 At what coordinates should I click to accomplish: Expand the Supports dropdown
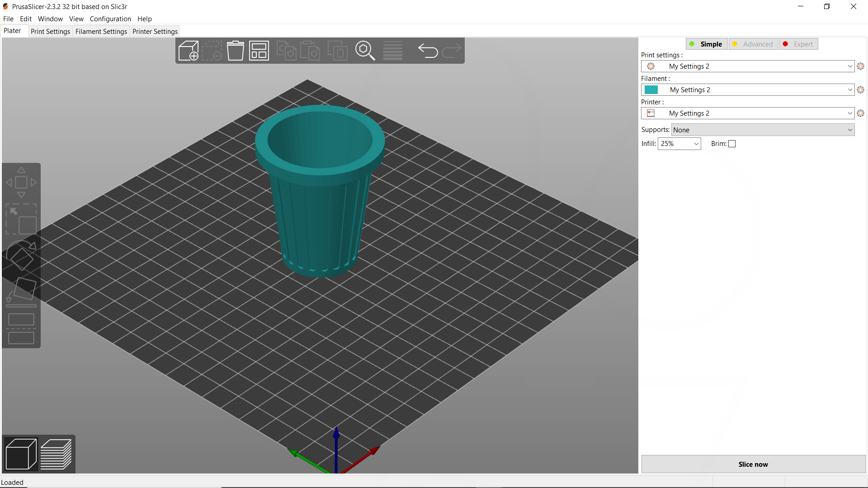[x=763, y=130]
